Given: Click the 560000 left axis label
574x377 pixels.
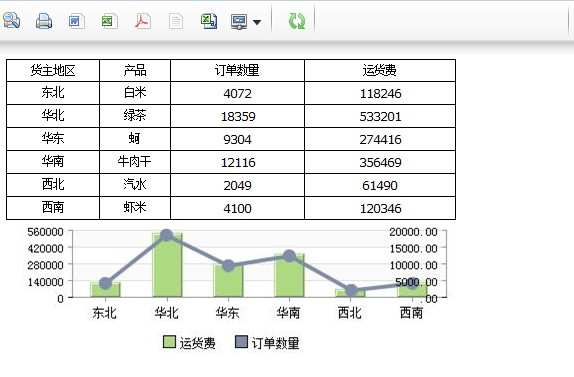Looking at the screenshot, I should pyautogui.click(x=45, y=232).
